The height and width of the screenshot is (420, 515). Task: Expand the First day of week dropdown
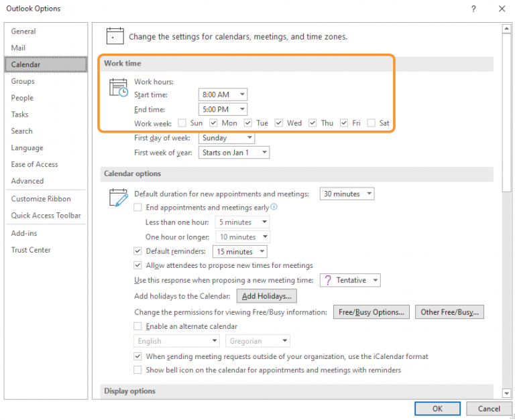point(226,138)
